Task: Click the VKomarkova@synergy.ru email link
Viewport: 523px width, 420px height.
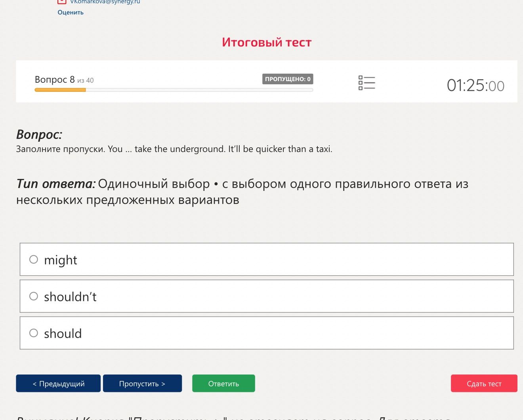Action: [x=105, y=2]
